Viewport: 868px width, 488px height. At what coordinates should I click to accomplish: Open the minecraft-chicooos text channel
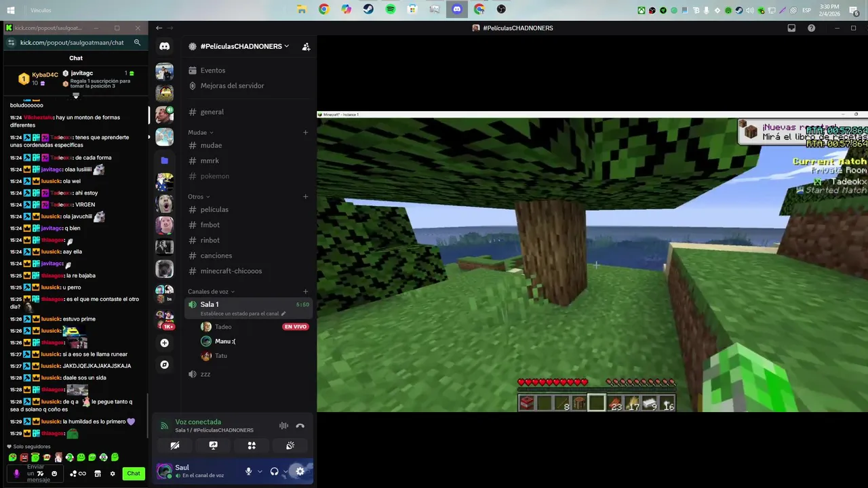tap(248, 271)
